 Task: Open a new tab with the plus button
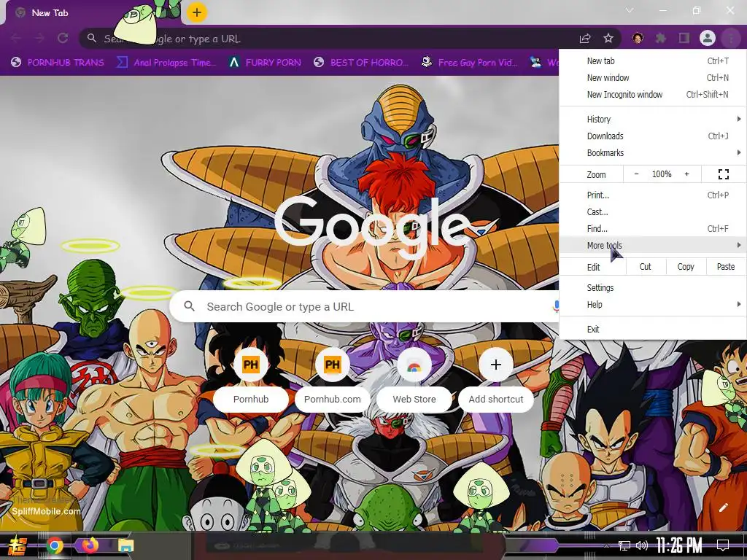point(197,12)
